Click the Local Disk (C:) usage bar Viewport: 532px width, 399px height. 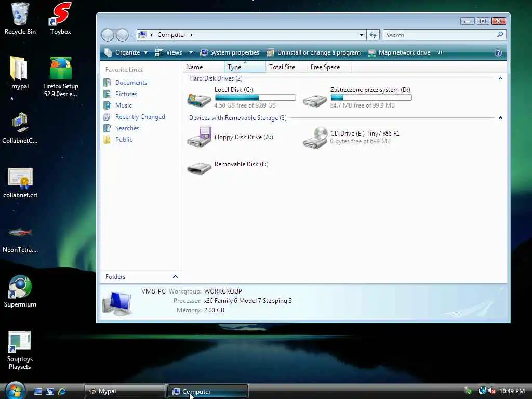256,98
